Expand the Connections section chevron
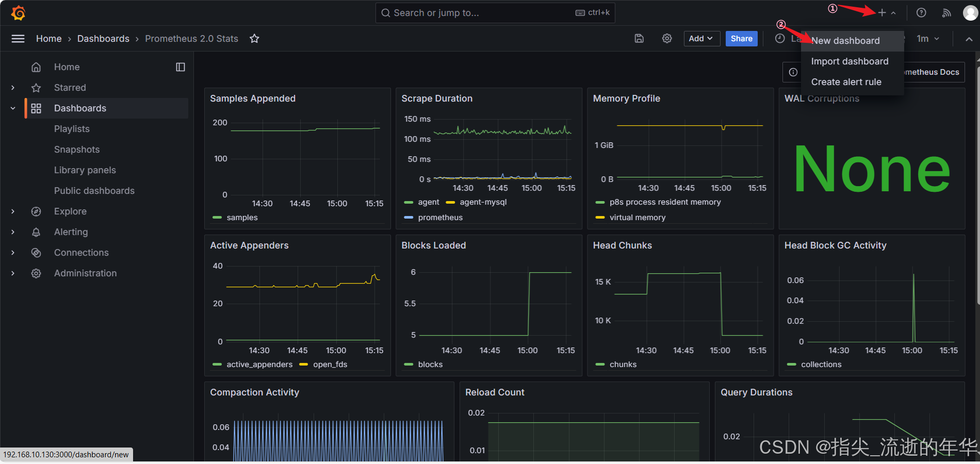The image size is (980, 464). [x=13, y=253]
